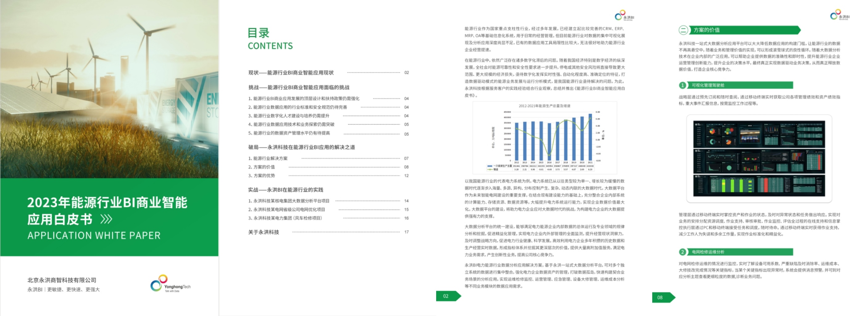The width and height of the screenshot is (868, 316).
Task: Open contents section 实战——永洪BI在能源行业的实践
Action: 286,190
